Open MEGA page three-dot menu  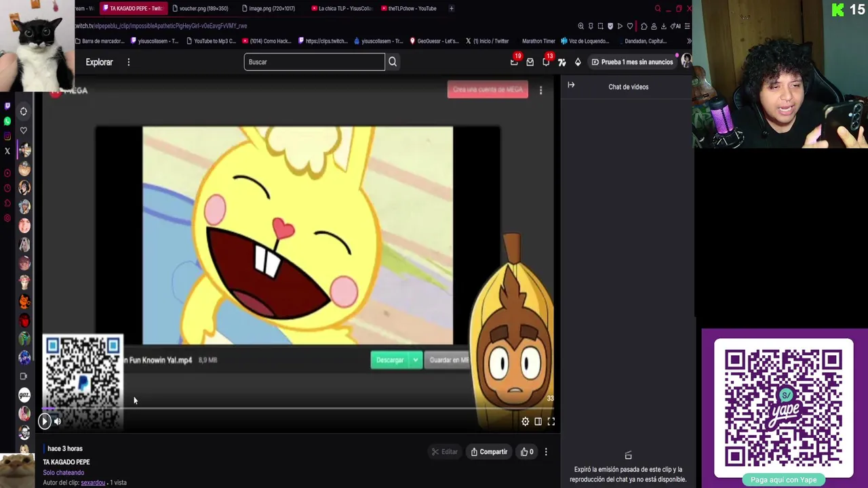[x=540, y=90]
